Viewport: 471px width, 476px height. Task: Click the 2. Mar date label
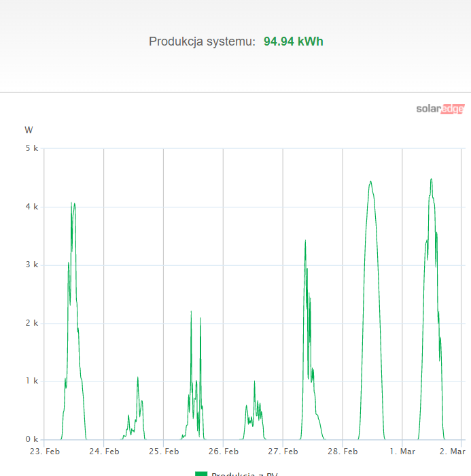tap(453, 451)
